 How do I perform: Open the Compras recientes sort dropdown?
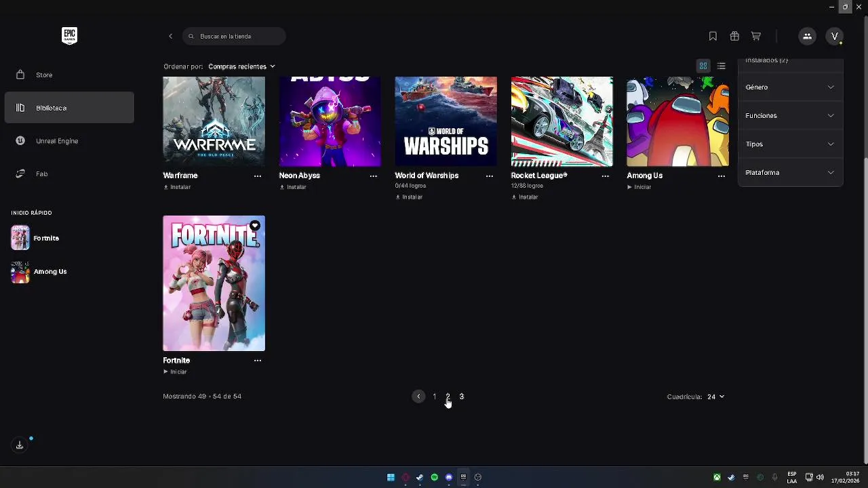241,66
